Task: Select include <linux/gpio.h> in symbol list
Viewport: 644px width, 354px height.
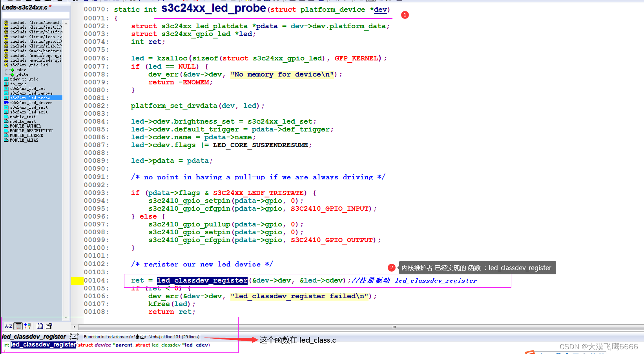Action: [33, 42]
